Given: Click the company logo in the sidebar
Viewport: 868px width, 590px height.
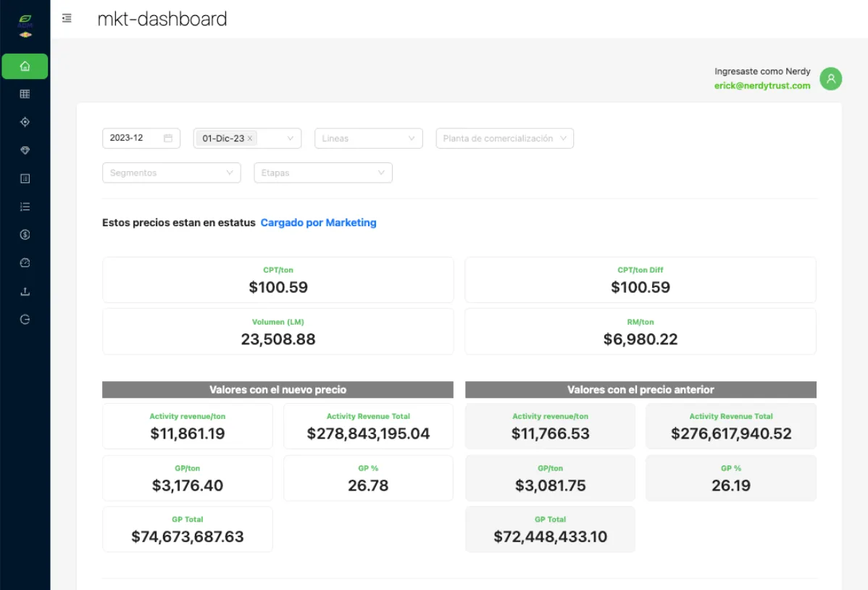Looking at the screenshot, I should (25, 26).
